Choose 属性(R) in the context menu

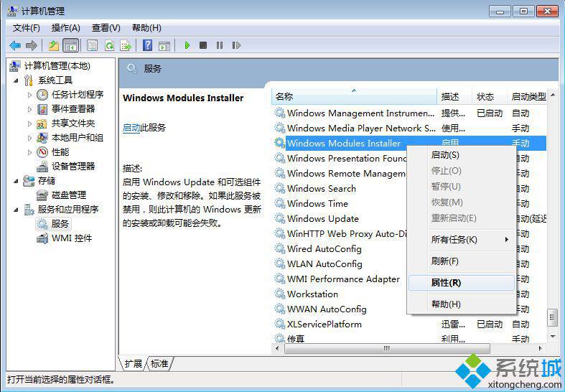(x=461, y=283)
